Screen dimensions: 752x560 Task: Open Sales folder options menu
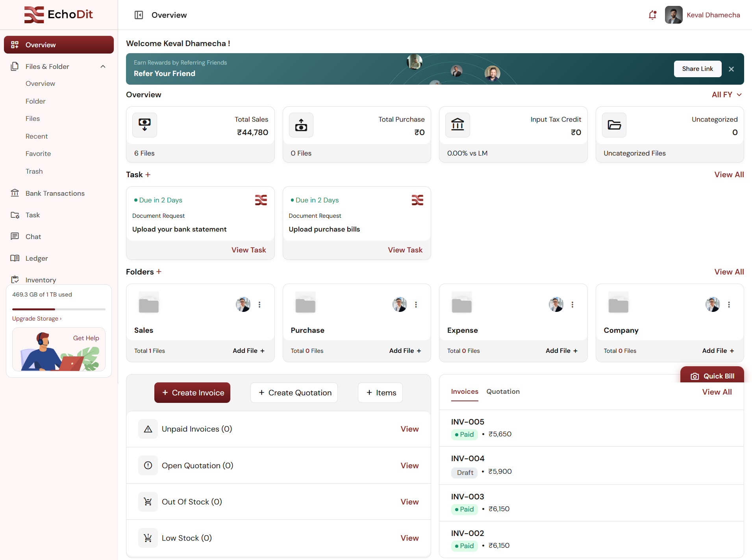(x=259, y=304)
